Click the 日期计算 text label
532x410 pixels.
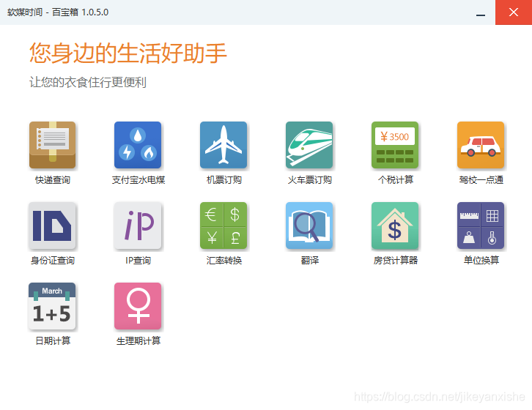[53, 341]
